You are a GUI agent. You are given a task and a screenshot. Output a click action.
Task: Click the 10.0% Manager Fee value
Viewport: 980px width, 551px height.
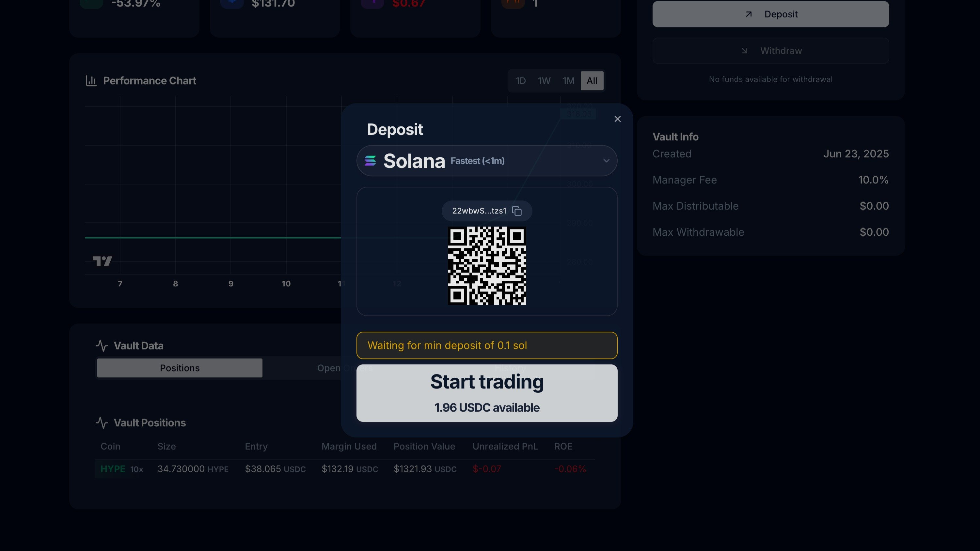tap(873, 180)
